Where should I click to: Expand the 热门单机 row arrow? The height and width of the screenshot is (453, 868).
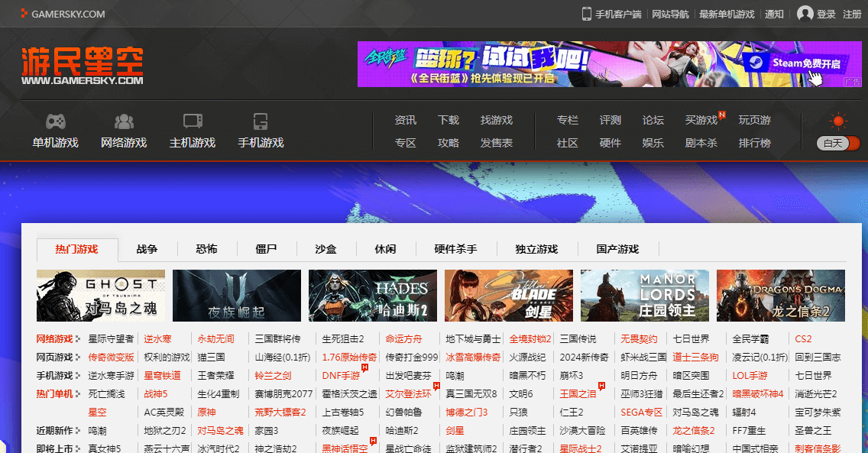tap(77, 394)
